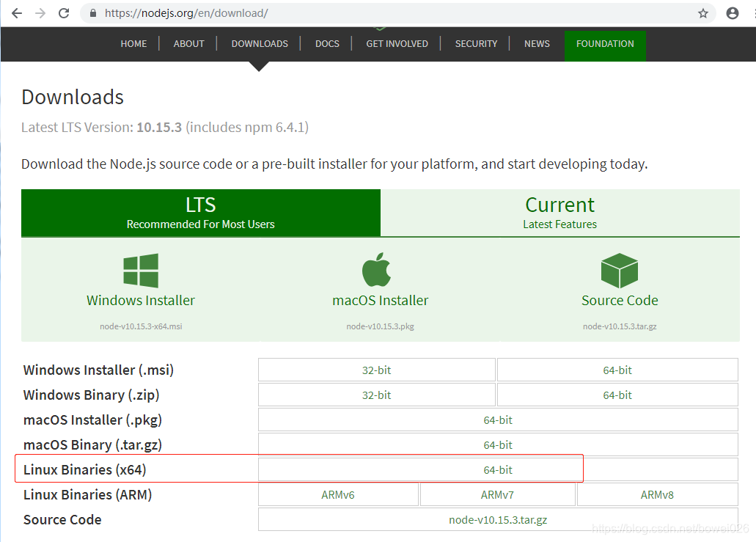Click the Latest LTS Version 10.15.3 text

[165, 128]
